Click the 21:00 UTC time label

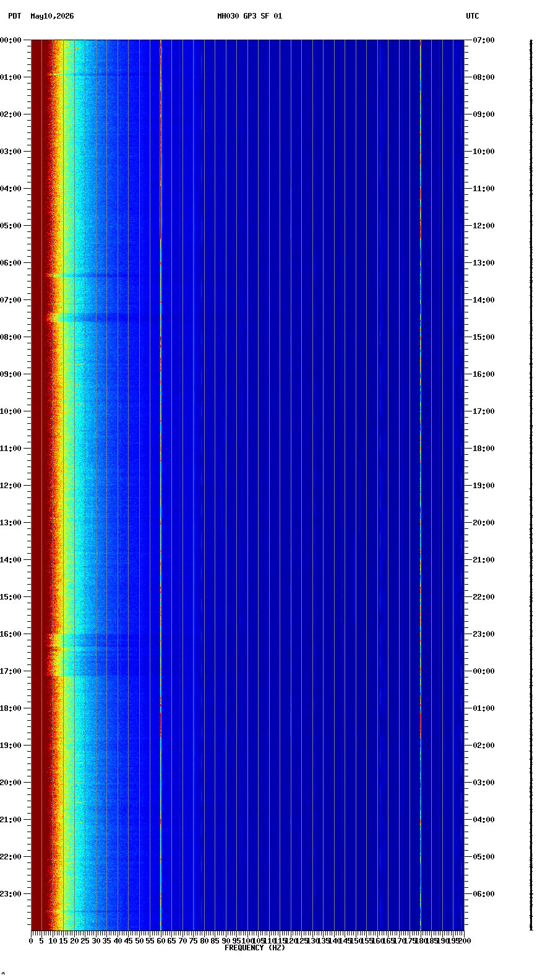tap(484, 560)
